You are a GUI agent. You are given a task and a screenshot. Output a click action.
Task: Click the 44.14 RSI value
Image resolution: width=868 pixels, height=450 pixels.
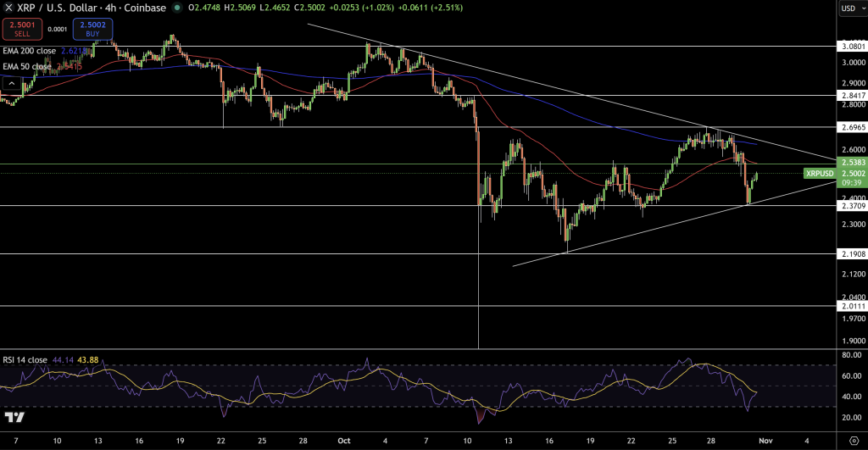tap(63, 360)
